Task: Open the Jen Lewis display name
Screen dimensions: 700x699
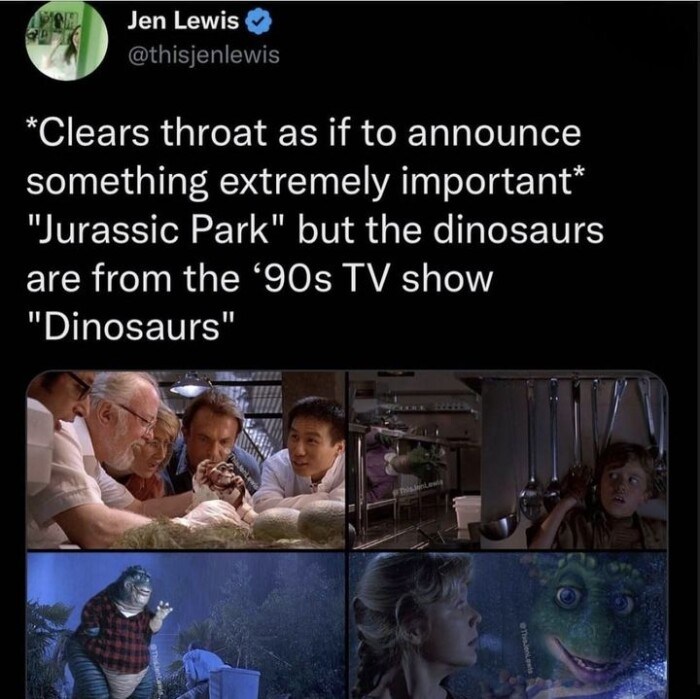Action: [183, 21]
